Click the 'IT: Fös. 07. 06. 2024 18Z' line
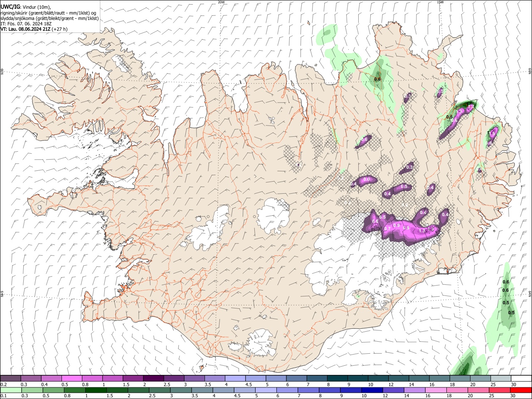Viewport: 532px width, 399px height. (26, 24)
